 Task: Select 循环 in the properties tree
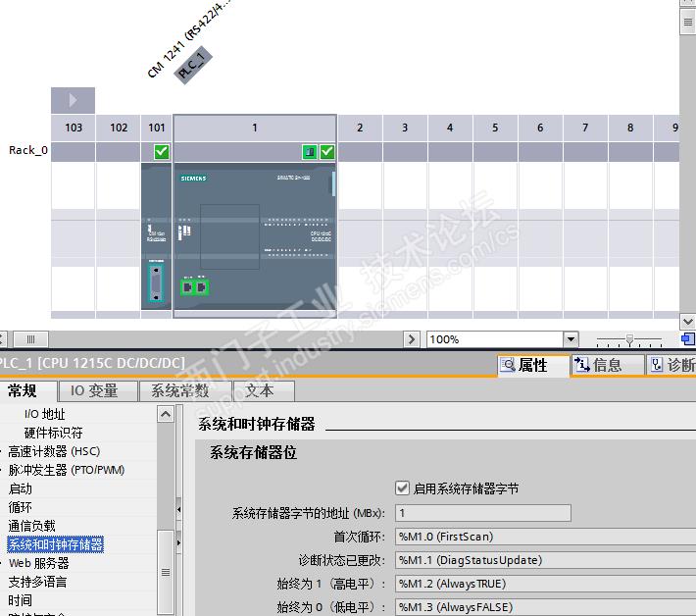click(20, 508)
